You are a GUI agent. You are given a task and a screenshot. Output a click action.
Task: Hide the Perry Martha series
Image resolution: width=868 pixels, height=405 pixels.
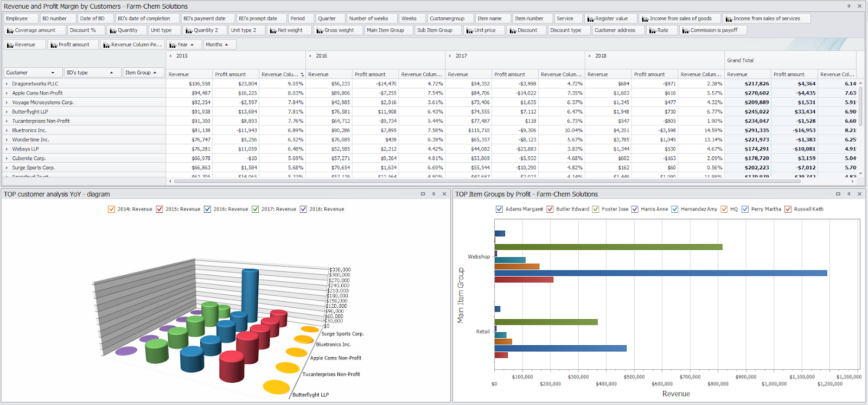point(745,209)
